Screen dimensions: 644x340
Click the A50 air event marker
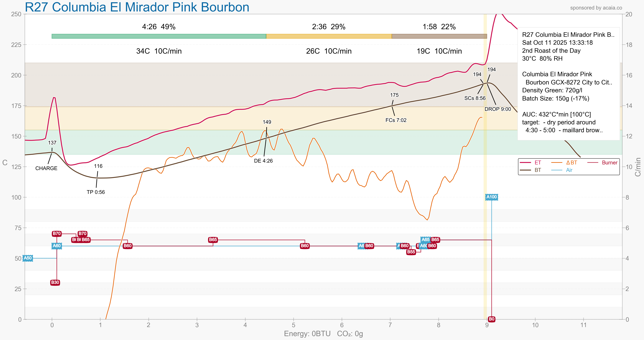pos(28,258)
